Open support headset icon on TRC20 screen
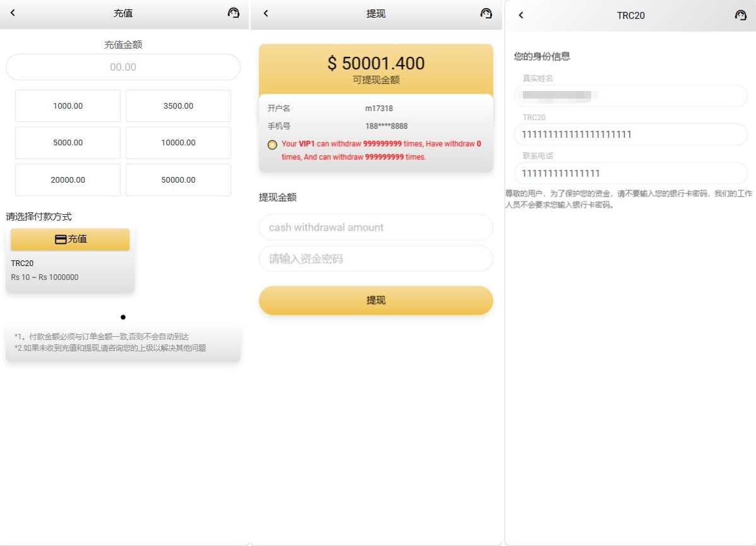756x546 pixels. pos(741,15)
